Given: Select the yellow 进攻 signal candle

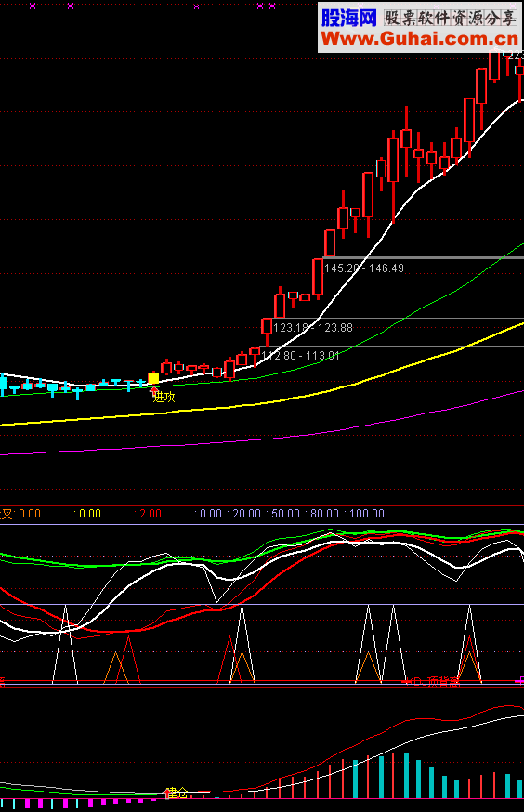Looking at the screenshot, I should point(153,378).
